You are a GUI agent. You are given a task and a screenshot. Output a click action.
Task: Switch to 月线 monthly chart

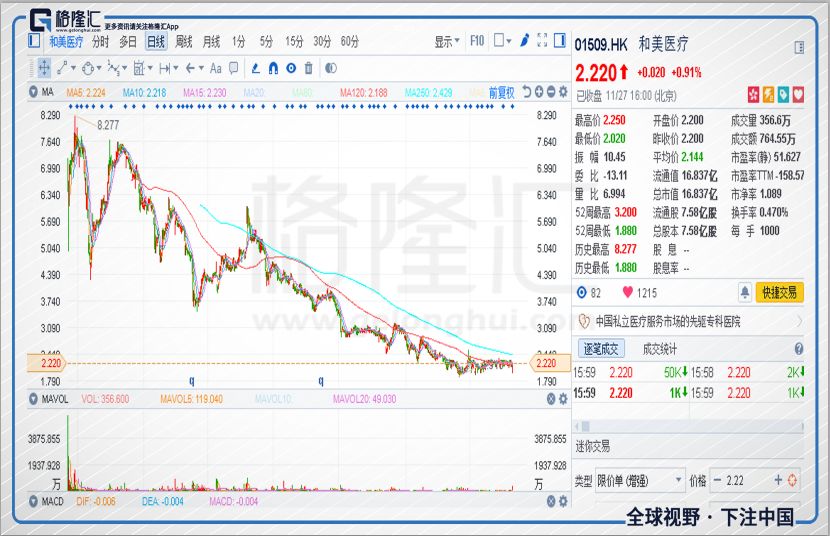[211, 41]
